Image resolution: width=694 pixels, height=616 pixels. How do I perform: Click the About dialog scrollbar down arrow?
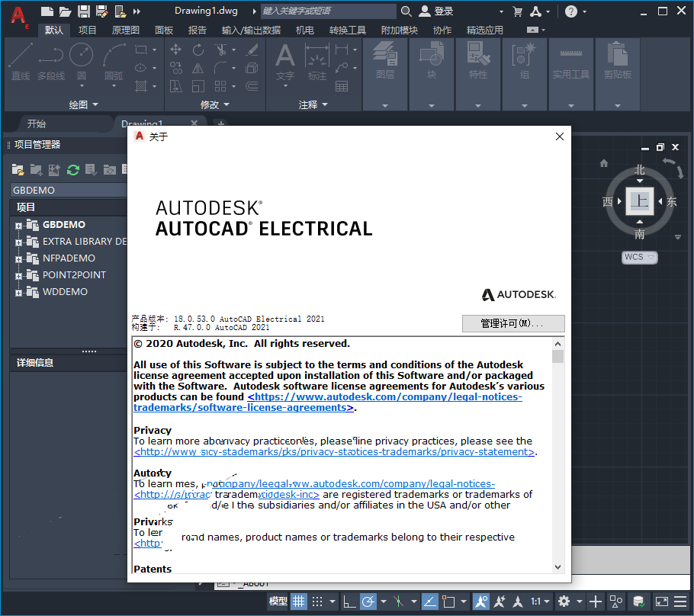click(x=557, y=567)
